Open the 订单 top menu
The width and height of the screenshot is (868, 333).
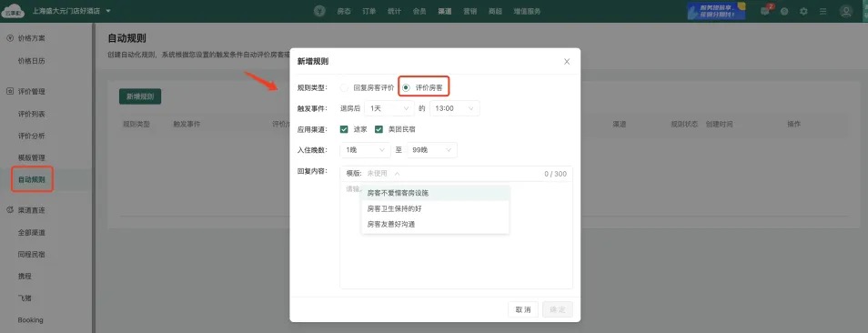[x=369, y=11]
